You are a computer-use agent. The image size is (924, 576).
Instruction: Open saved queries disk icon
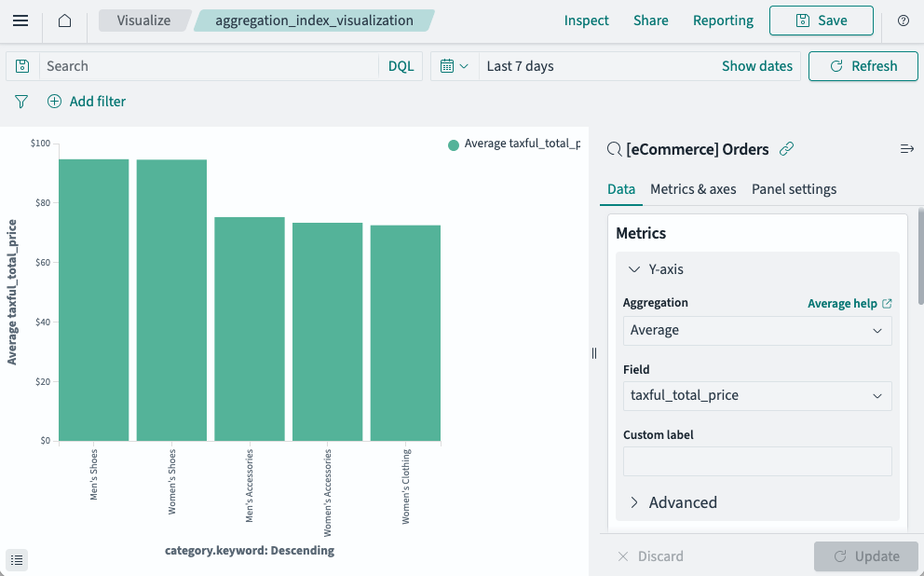[x=22, y=66]
